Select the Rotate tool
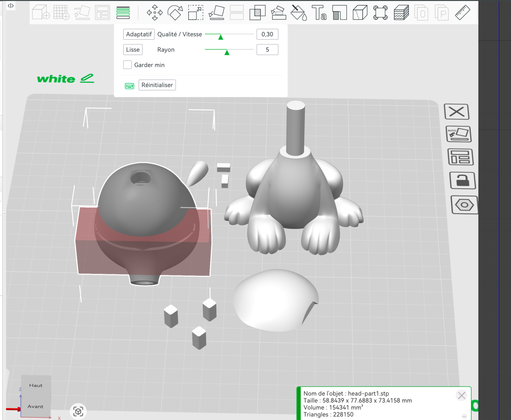The height and width of the screenshot is (420, 511). pos(175,12)
